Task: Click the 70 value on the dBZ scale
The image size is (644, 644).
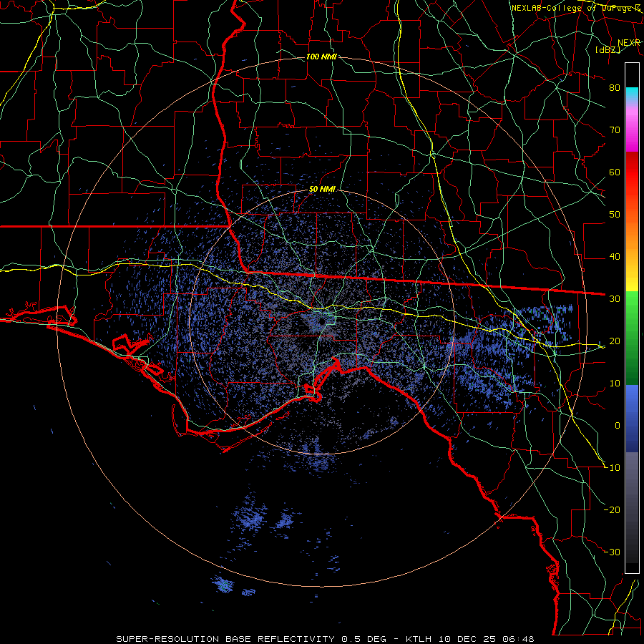Action: click(615, 130)
